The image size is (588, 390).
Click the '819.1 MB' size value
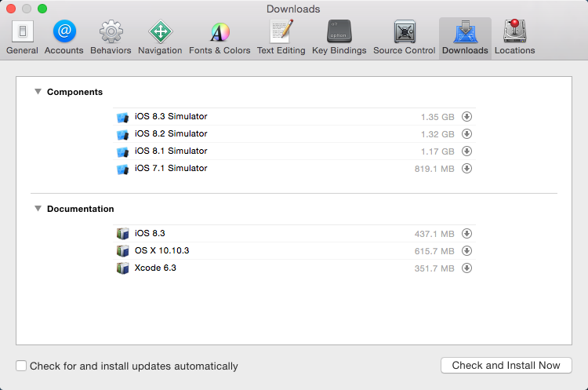coord(434,169)
